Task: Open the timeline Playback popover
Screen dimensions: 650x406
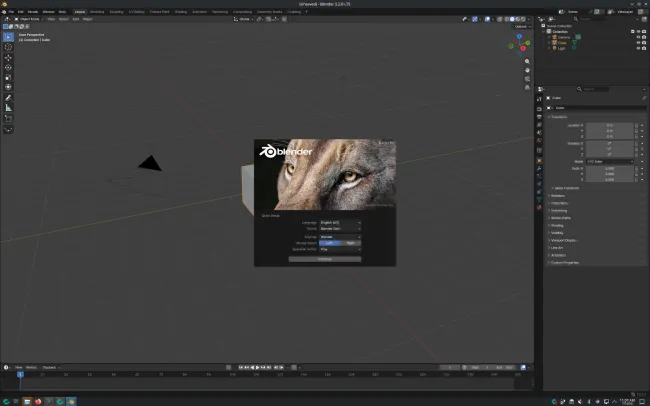Action: [51, 367]
